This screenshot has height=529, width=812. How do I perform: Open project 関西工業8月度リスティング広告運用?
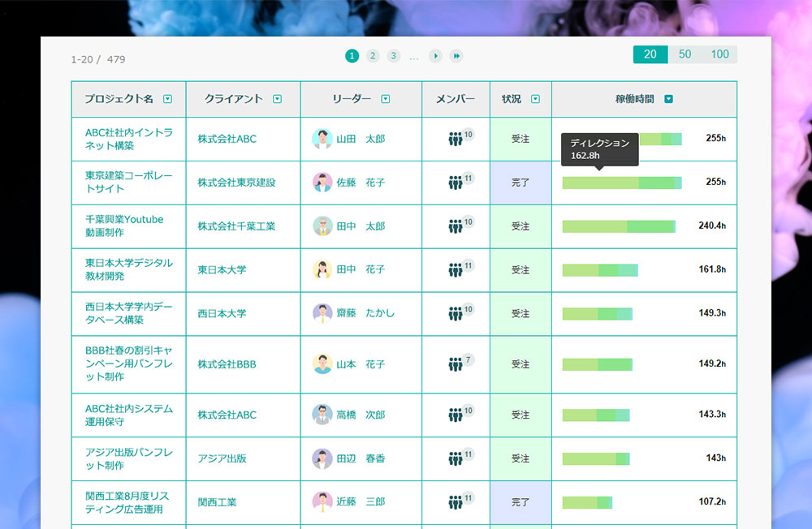click(127, 502)
